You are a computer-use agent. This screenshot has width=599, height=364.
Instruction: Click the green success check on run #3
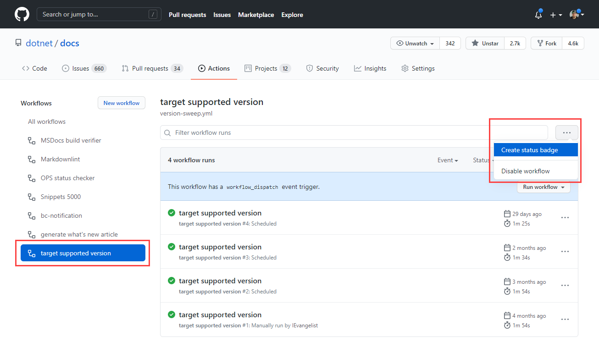(171, 246)
